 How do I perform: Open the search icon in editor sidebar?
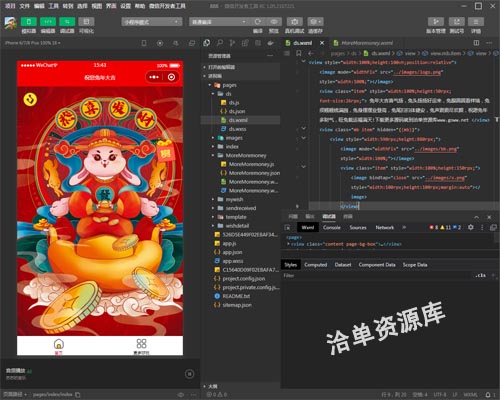click(x=220, y=43)
